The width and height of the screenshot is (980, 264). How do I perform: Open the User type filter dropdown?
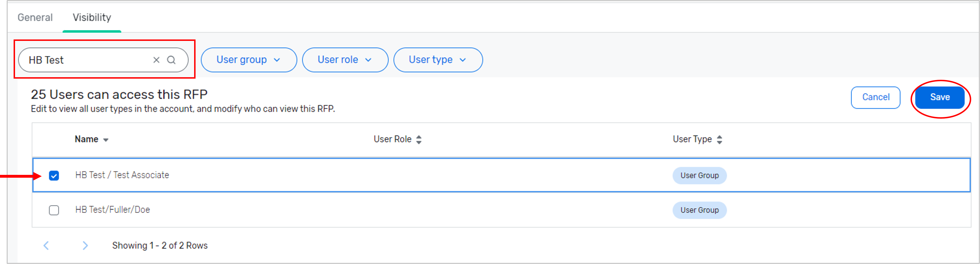[x=438, y=60]
